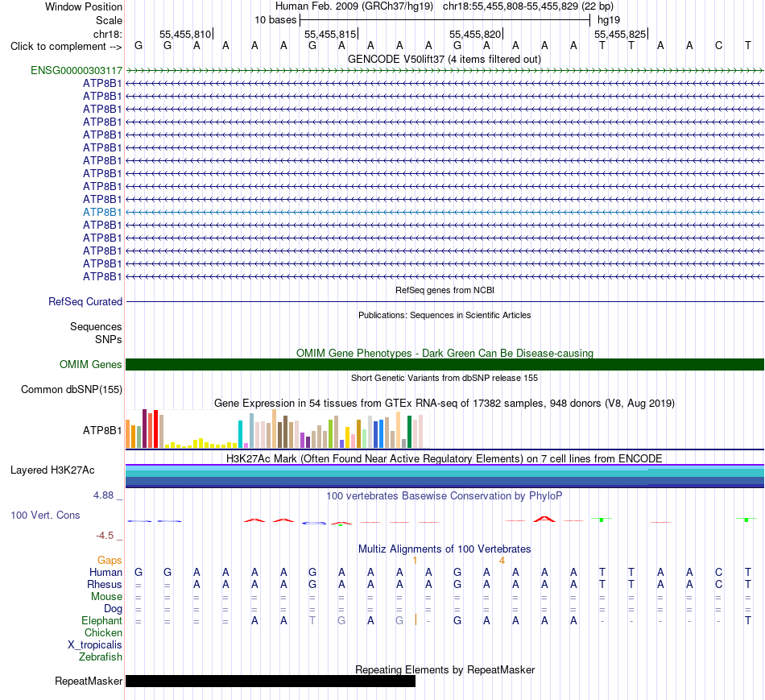This screenshot has width=765, height=700.
Task: Click the Dog species row label
Action: [114, 609]
